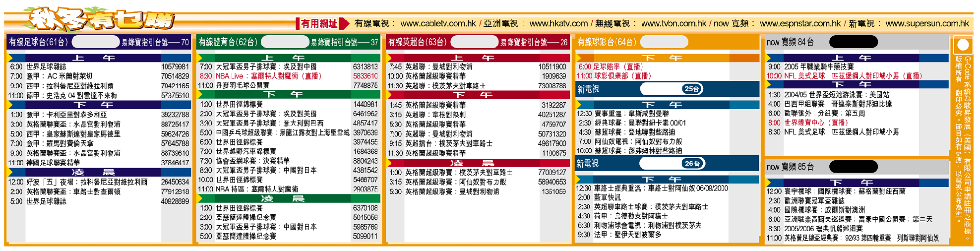Expand 下午 section under 有線體育台

[283, 95]
